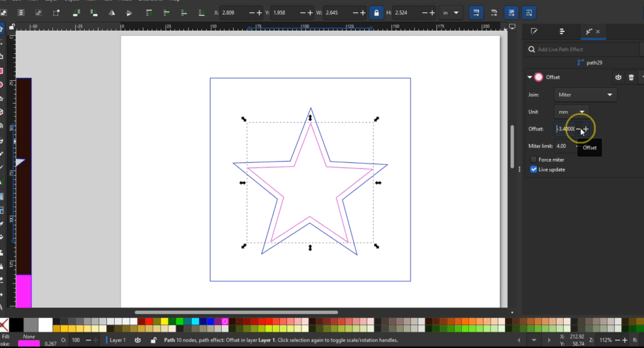This screenshot has width=644, height=348.
Task: Uncheck the Live update checkbox
Action: (534, 169)
